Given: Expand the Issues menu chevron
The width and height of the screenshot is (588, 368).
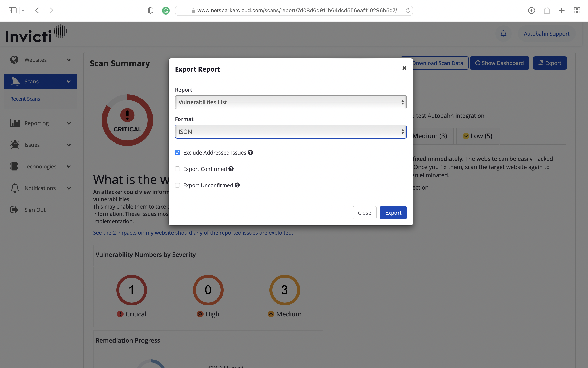Looking at the screenshot, I should [69, 145].
